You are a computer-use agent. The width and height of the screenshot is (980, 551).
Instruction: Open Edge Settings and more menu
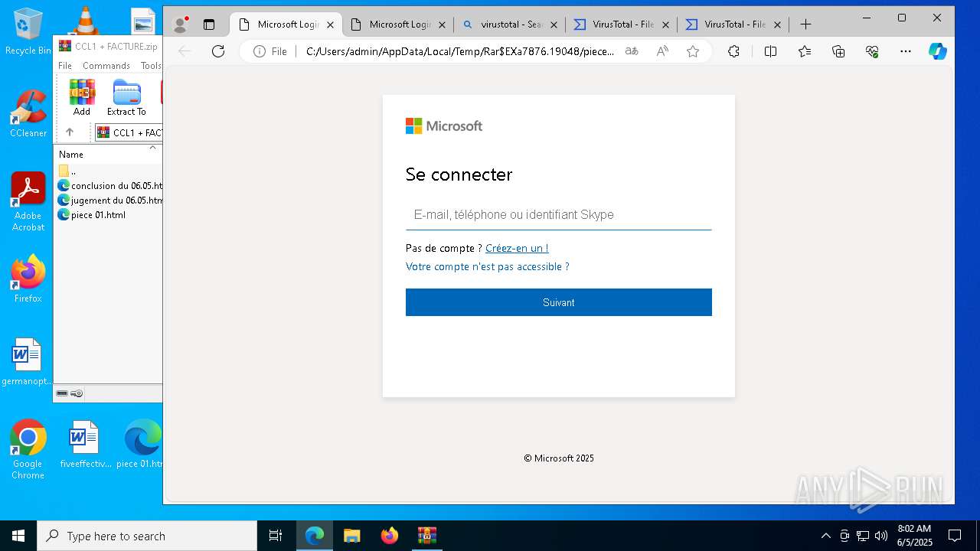coord(906,51)
